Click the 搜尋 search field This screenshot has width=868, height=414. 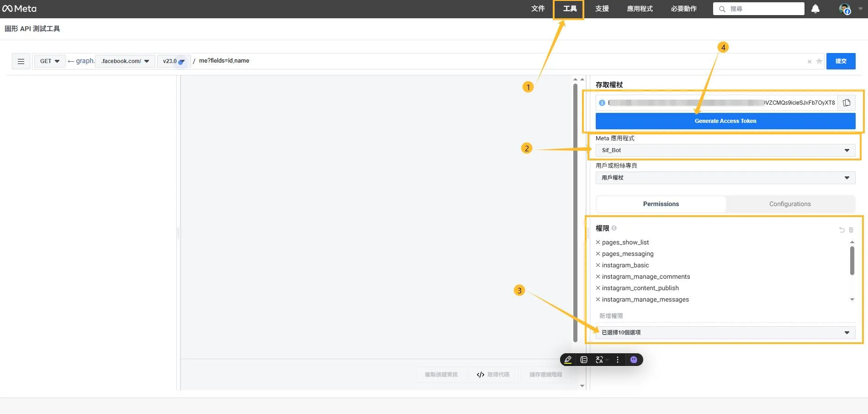[758, 8]
